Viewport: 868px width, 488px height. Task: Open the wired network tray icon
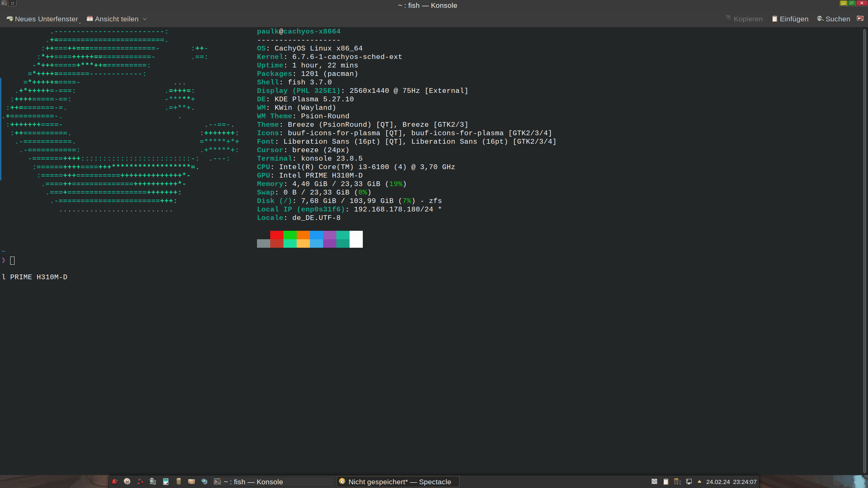coord(689,482)
